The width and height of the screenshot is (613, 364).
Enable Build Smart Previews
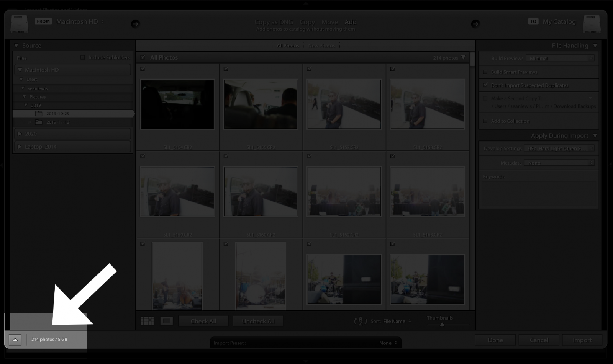pyautogui.click(x=486, y=72)
